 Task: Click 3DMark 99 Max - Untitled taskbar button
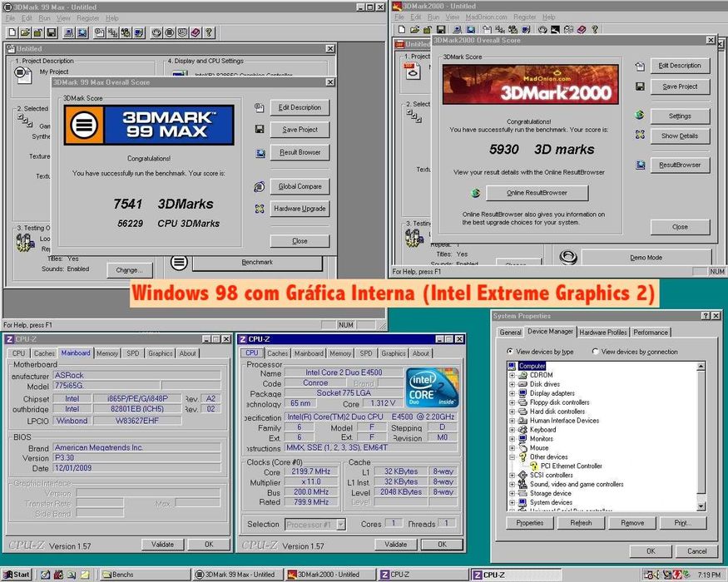click(237, 575)
